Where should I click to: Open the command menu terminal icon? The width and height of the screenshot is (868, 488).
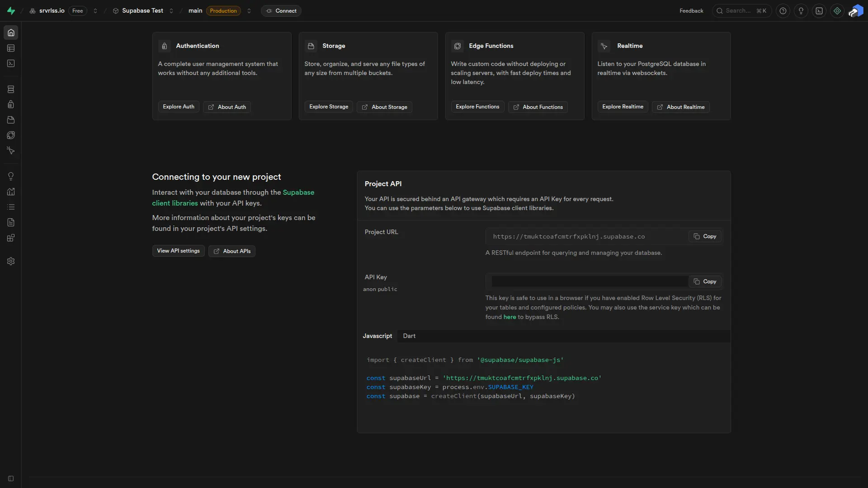coord(819,10)
